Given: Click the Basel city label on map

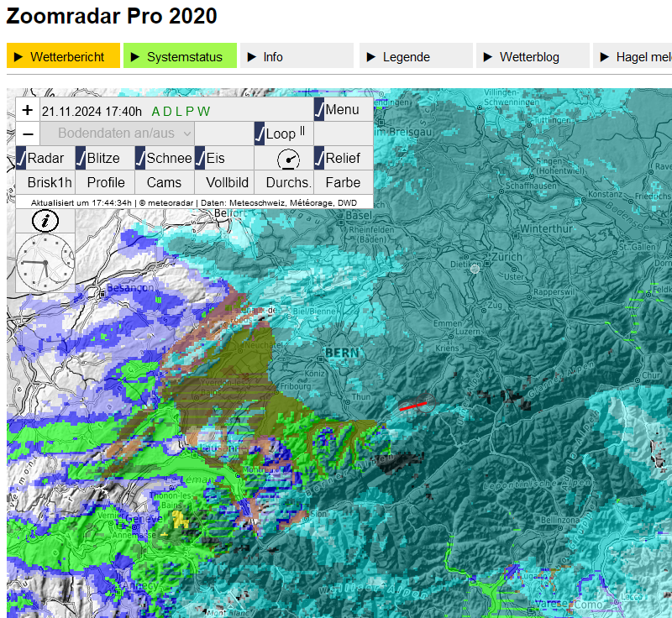Looking at the screenshot, I should click(359, 216).
